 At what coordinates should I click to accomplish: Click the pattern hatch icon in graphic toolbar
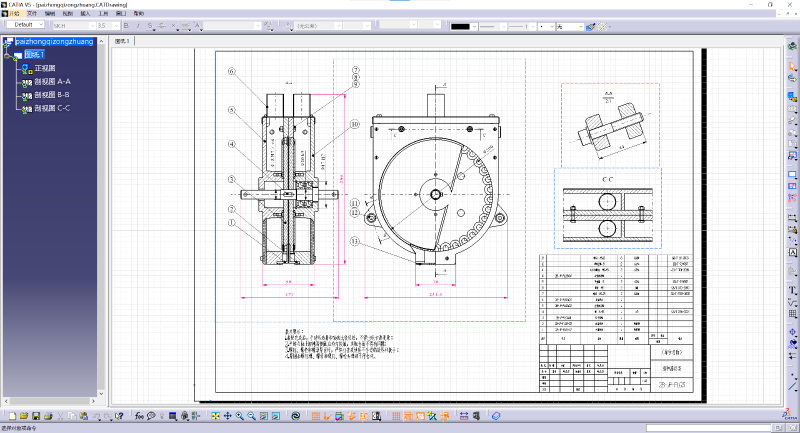[603, 26]
